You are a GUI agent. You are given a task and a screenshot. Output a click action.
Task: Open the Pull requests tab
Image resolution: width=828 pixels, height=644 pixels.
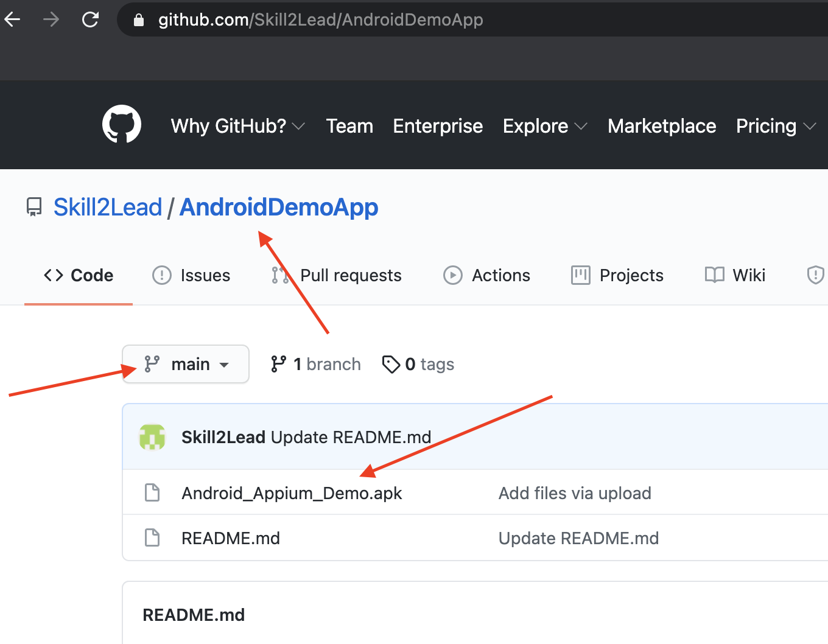coord(350,275)
